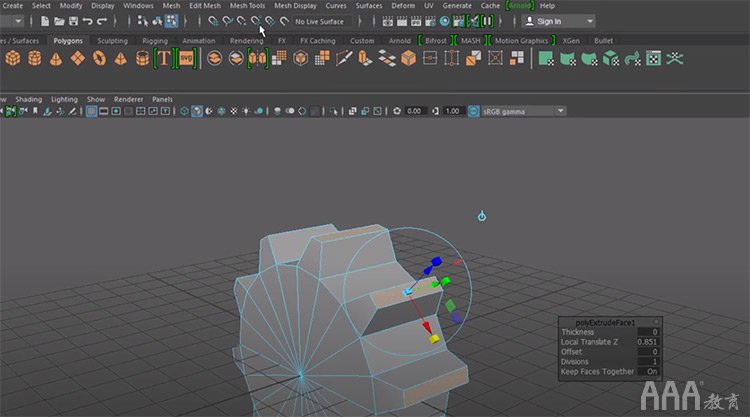Open the viewport Renderer menu
This screenshot has width=750, height=417.
(x=128, y=99)
